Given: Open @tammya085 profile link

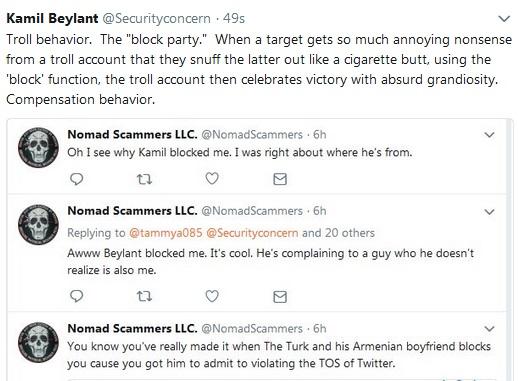Looking at the screenshot, I should pyautogui.click(x=165, y=233).
